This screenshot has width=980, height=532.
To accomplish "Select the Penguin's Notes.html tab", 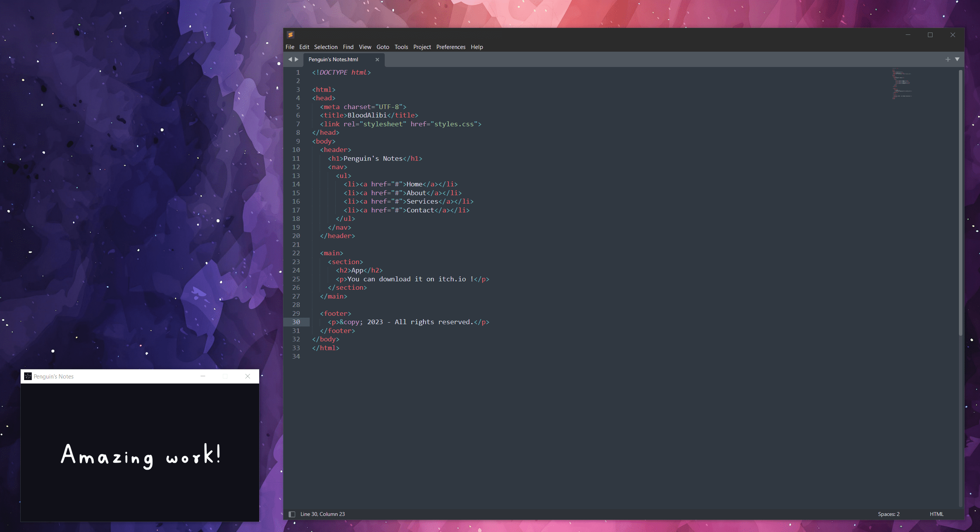I will [333, 59].
